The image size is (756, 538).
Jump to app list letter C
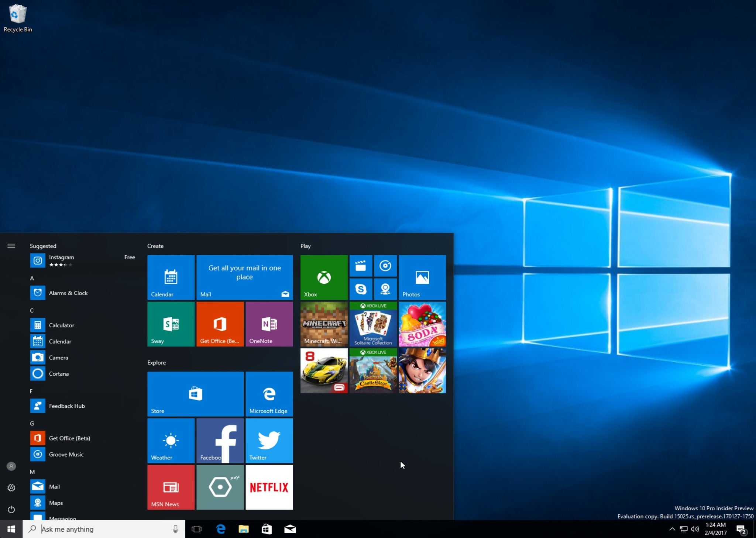click(x=32, y=310)
